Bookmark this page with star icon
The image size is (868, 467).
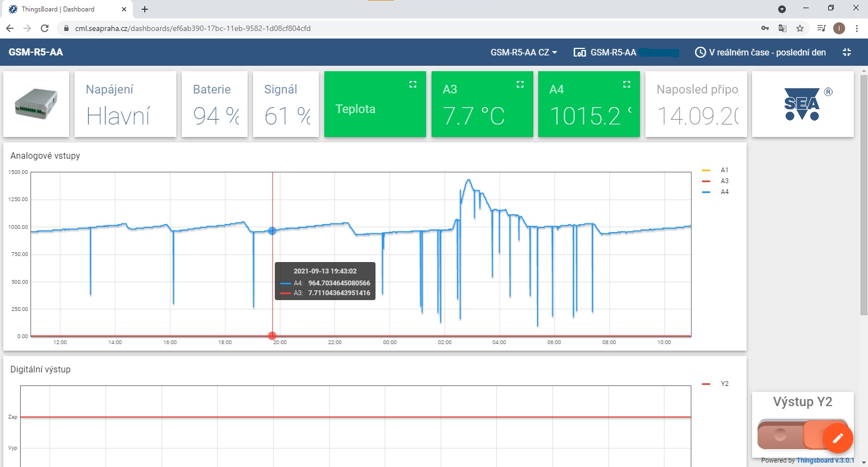pos(800,28)
